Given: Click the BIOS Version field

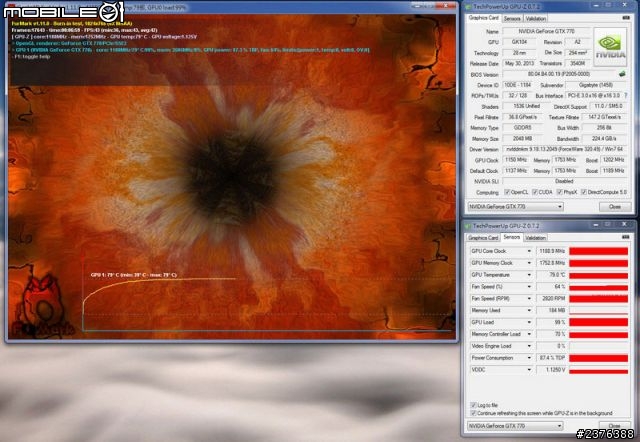Looking at the screenshot, I should pos(558,74).
